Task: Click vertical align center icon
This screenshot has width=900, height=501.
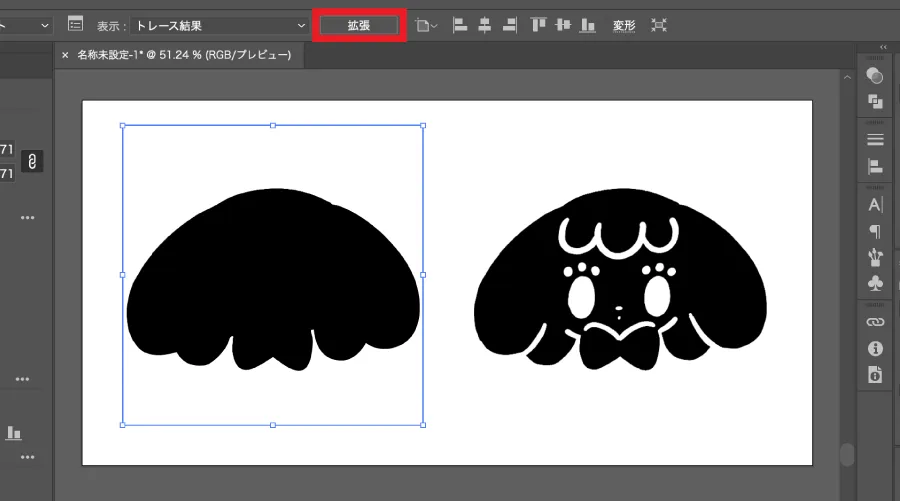Action: (563, 25)
